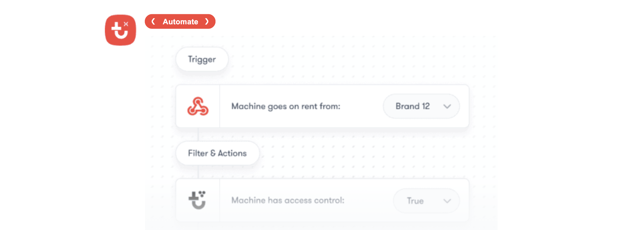Select the Brand 12 value in the rent dropdown

pos(412,106)
